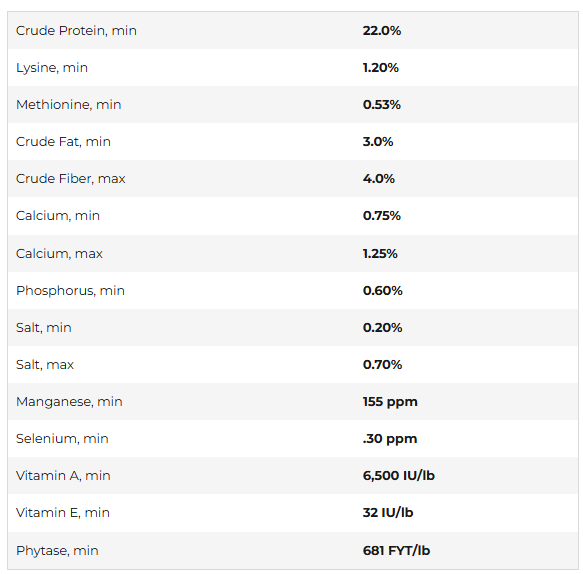The height and width of the screenshot is (574, 583).
Task: Click the Calcium, min label
Action: [58, 216]
